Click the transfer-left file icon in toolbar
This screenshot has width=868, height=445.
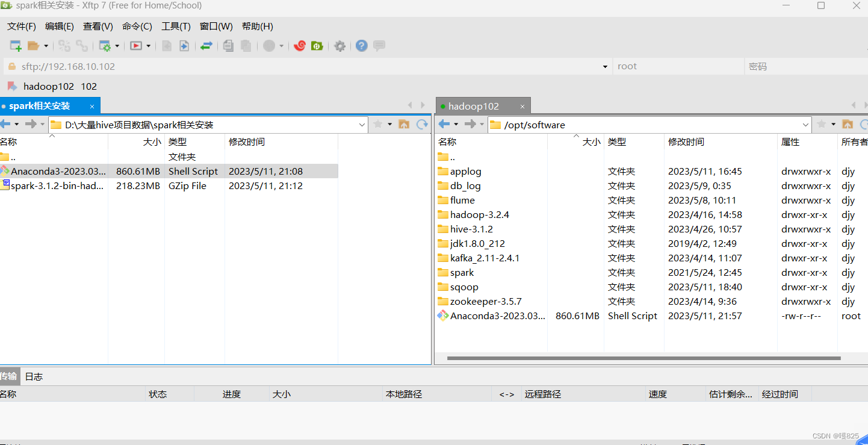coord(167,46)
